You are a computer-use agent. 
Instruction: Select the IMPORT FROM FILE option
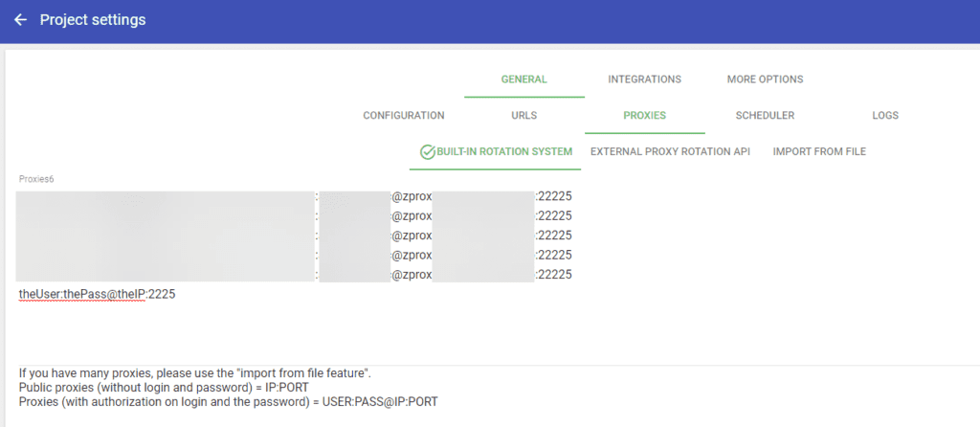[x=819, y=151]
